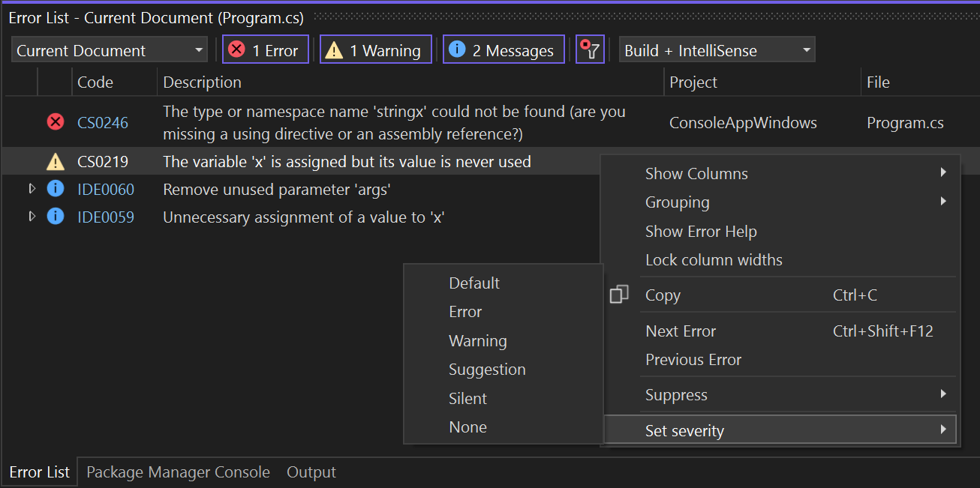Select Show Error Help from the menu
This screenshot has height=488, width=980.
[701, 231]
